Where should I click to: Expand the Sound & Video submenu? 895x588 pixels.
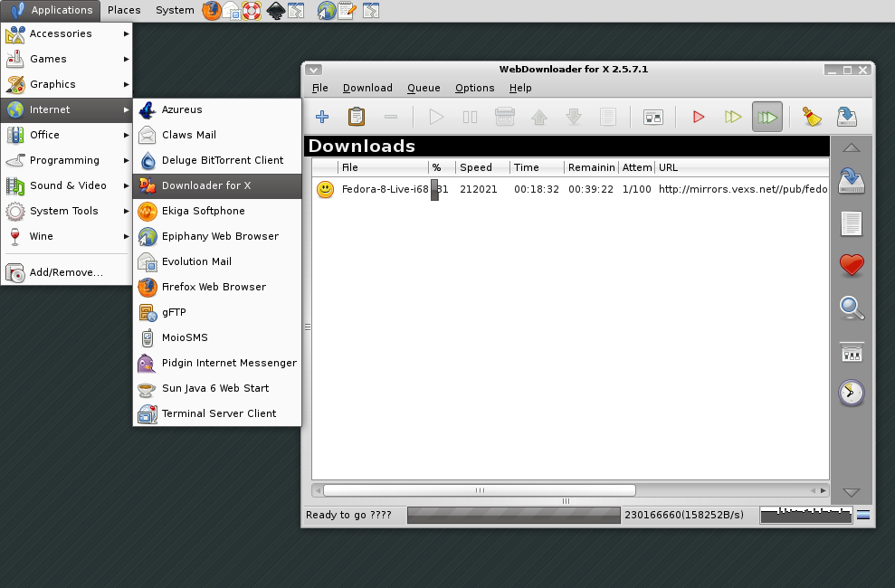pos(66,185)
